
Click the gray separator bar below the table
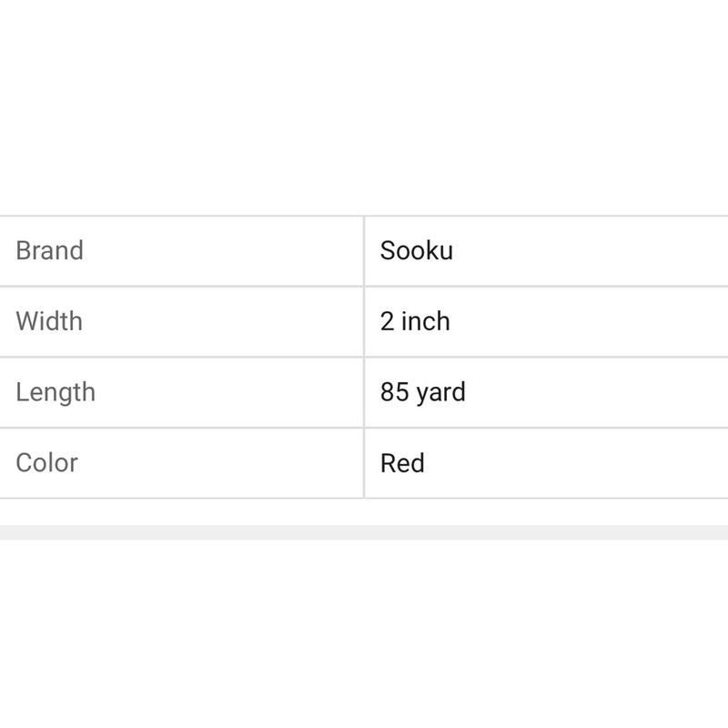pyautogui.click(x=364, y=532)
